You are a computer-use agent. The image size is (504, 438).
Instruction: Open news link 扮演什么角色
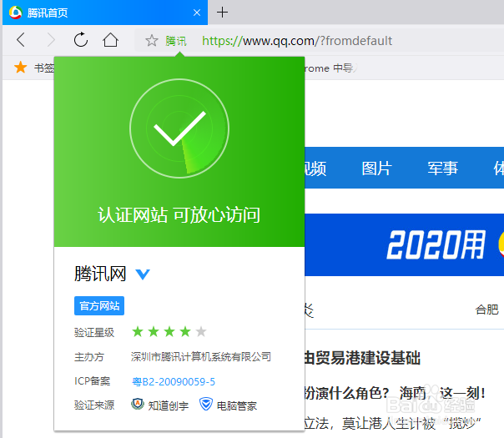click(347, 393)
